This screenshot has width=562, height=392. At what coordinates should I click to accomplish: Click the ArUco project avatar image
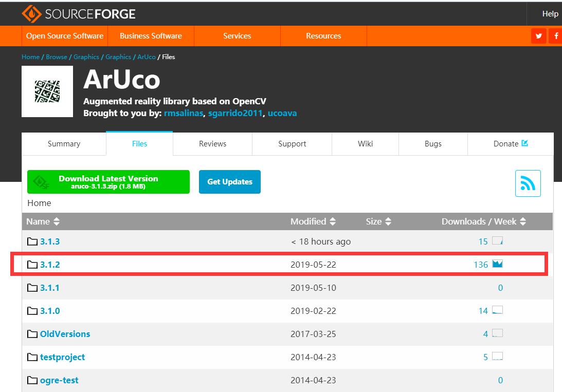point(46,91)
